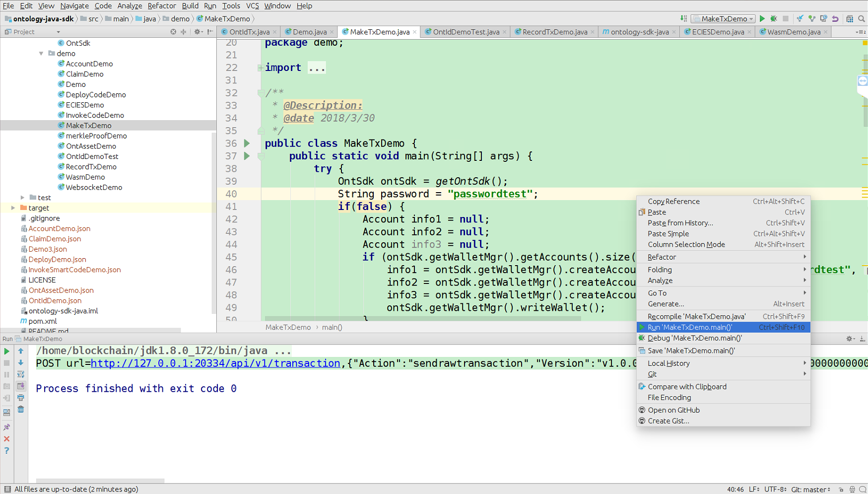
Task: Open the Refactor menu in the menu bar
Action: (162, 6)
